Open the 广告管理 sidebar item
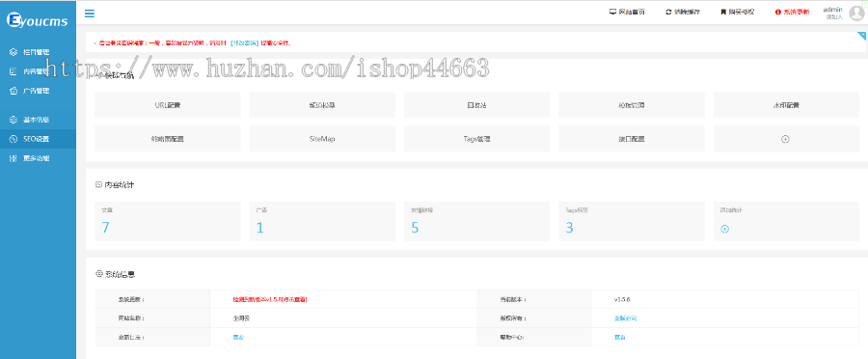868x359 pixels. click(x=38, y=91)
